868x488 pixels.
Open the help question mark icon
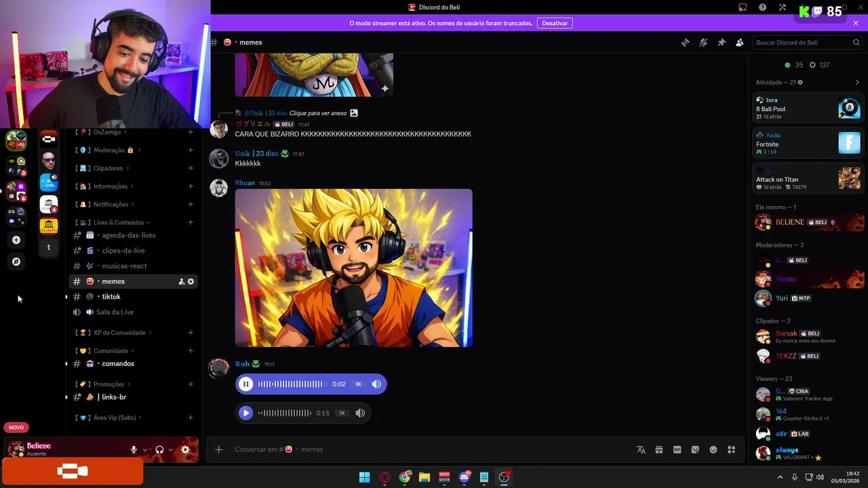[763, 7]
